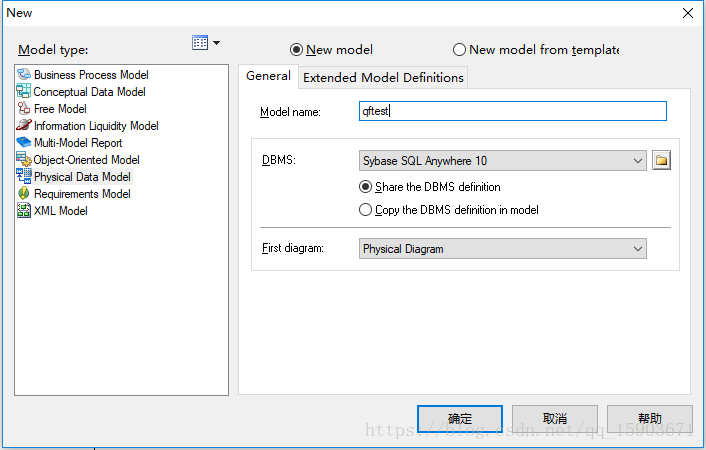This screenshot has width=706, height=450.
Task: Confirm with the 确定 button
Action: pos(460,419)
